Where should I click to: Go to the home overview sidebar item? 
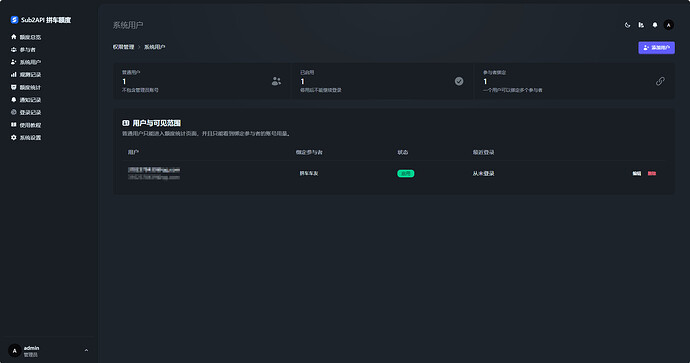click(26, 37)
